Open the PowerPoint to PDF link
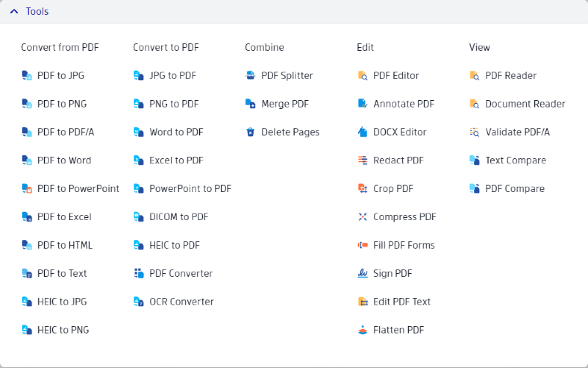This screenshot has width=588, height=368. 190,188
